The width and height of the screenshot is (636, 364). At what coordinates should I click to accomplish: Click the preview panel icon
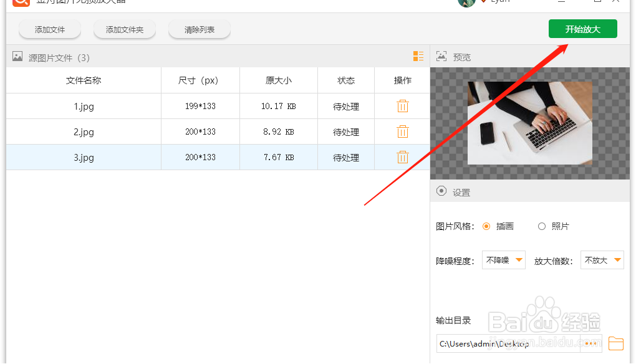coord(441,56)
